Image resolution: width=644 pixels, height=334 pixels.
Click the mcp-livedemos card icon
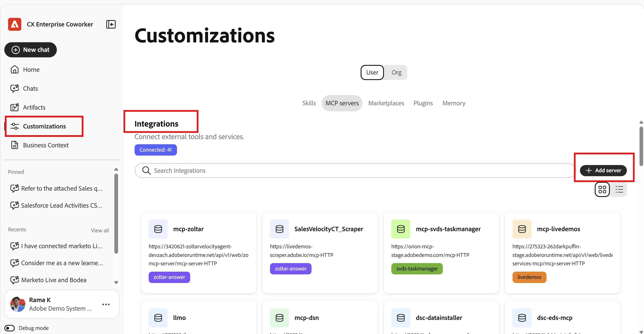(x=522, y=229)
